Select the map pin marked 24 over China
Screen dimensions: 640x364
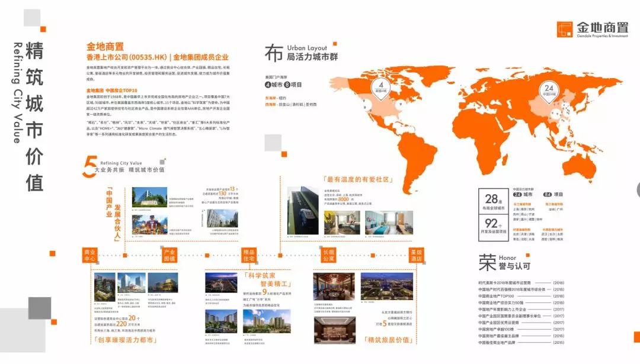click(x=549, y=91)
